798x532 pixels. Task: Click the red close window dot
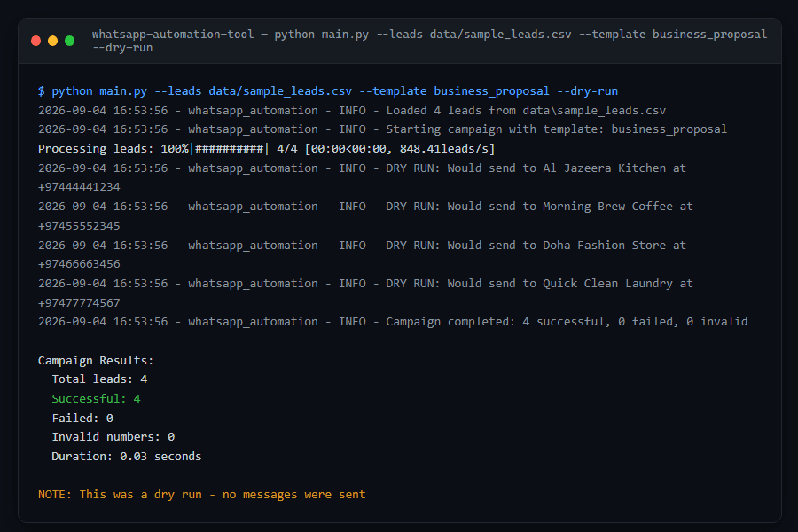pyautogui.click(x=35, y=41)
